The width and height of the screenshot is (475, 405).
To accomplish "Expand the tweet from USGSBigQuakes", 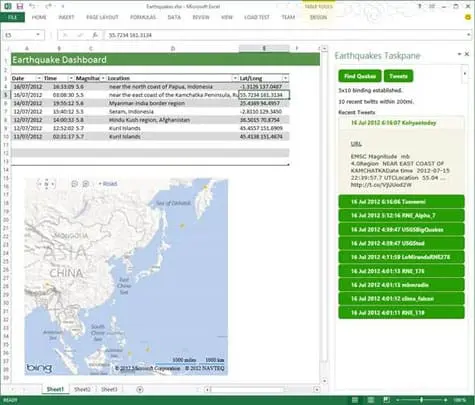I will [x=401, y=230].
